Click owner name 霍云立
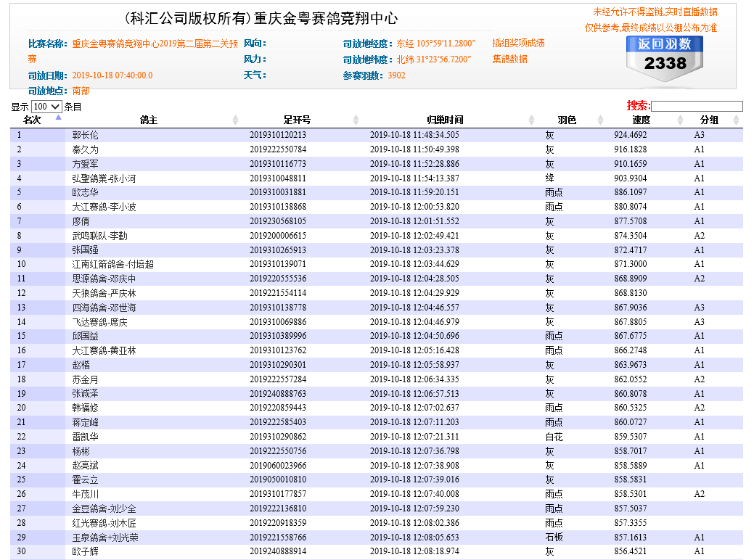 (85, 479)
